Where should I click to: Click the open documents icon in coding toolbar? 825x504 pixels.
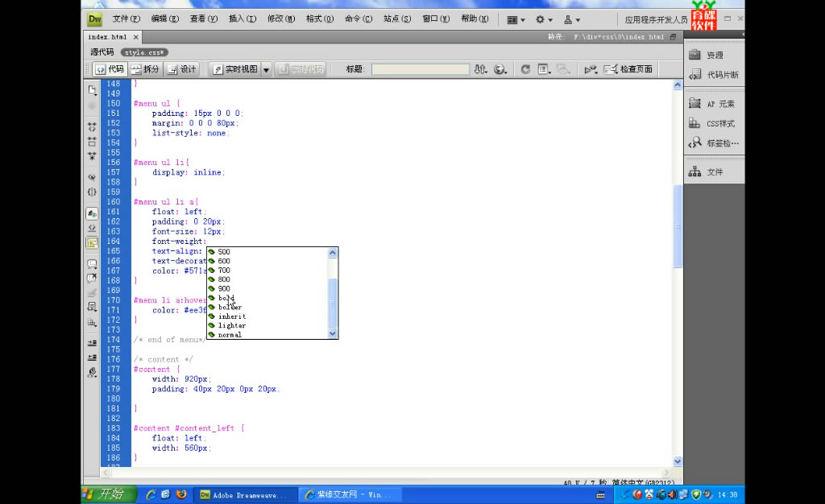pyautogui.click(x=92, y=90)
